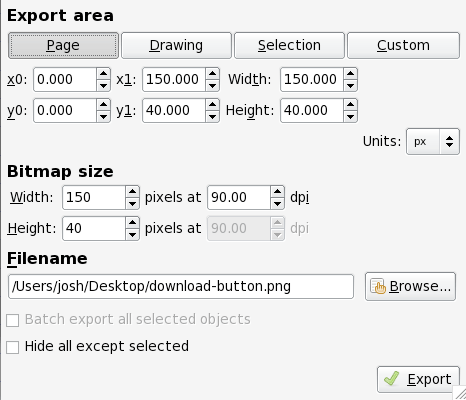Click the 90.00 dpi input field
The height and width of the screenshot is (400, 466).
[x=239, y=197]
